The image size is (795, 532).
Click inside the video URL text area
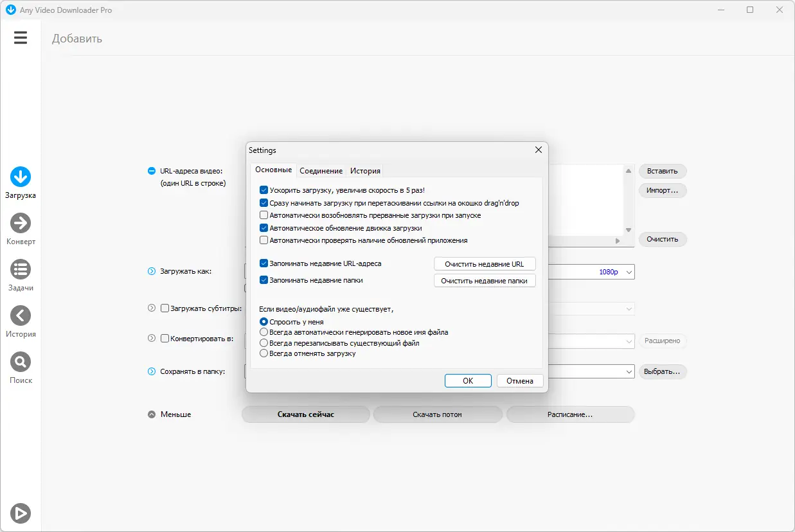[x=585, y=200]
